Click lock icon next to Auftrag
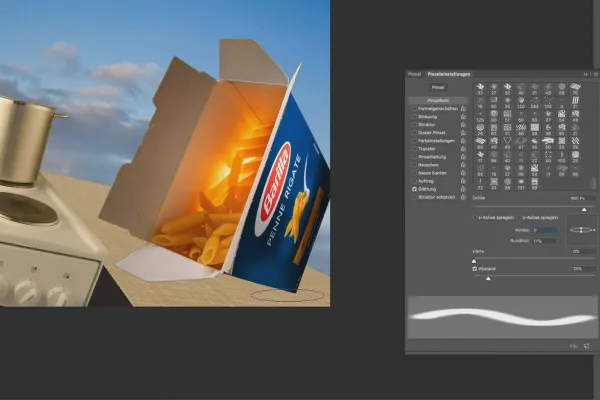The width and height of the screenshot is (600, 400). pyautogui.click(x=463, y=181)
